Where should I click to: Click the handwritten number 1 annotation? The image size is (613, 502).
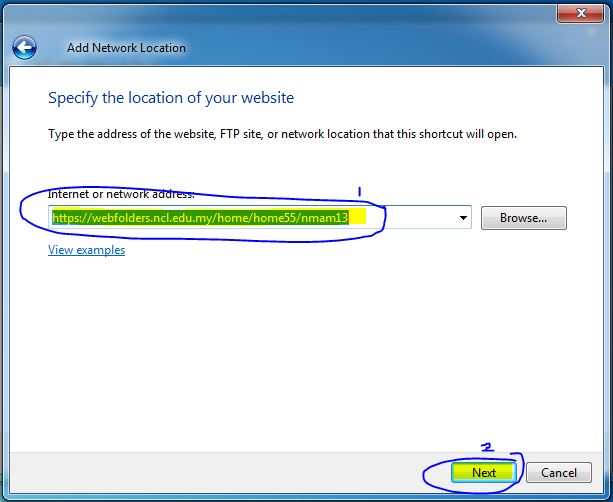(359, 188)
